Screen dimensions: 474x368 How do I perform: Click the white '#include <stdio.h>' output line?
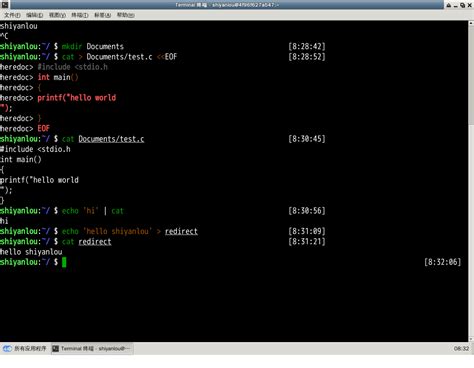(x=35, y=149)
